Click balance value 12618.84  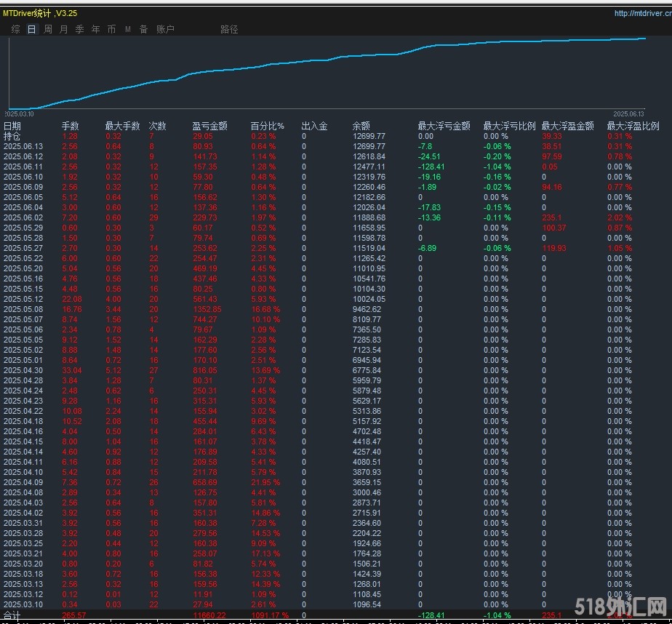[x=369, y=156]
